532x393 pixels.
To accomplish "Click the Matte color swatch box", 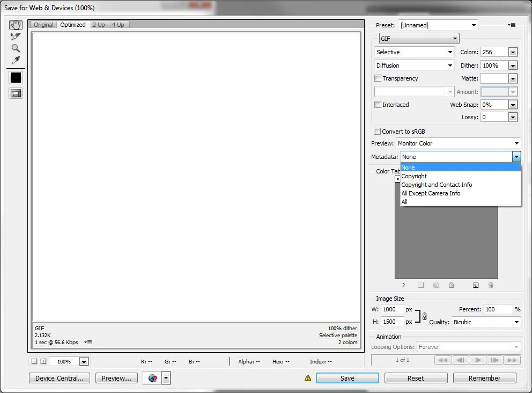I will pyautogui.click(x=494, y=79).
